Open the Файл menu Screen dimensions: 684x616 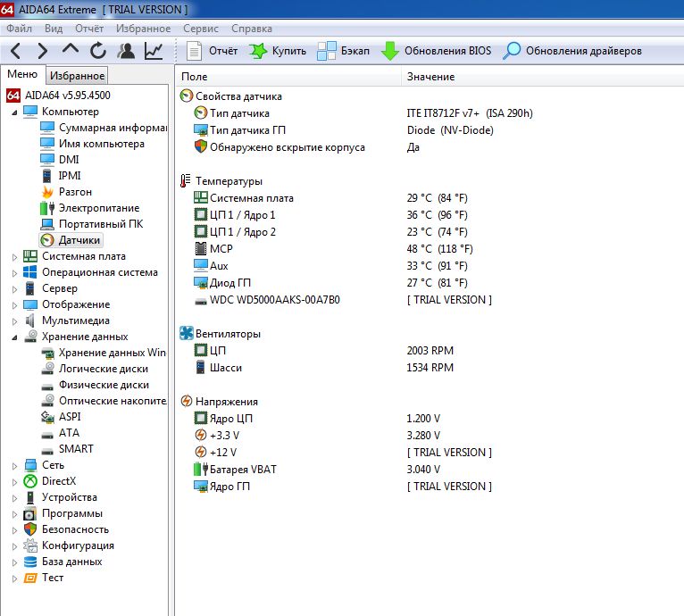click(19, 29)
